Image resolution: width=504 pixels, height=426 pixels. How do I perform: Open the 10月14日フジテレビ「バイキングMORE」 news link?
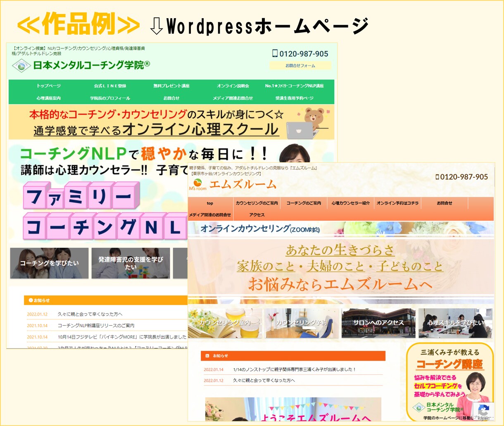click(122, 337)
